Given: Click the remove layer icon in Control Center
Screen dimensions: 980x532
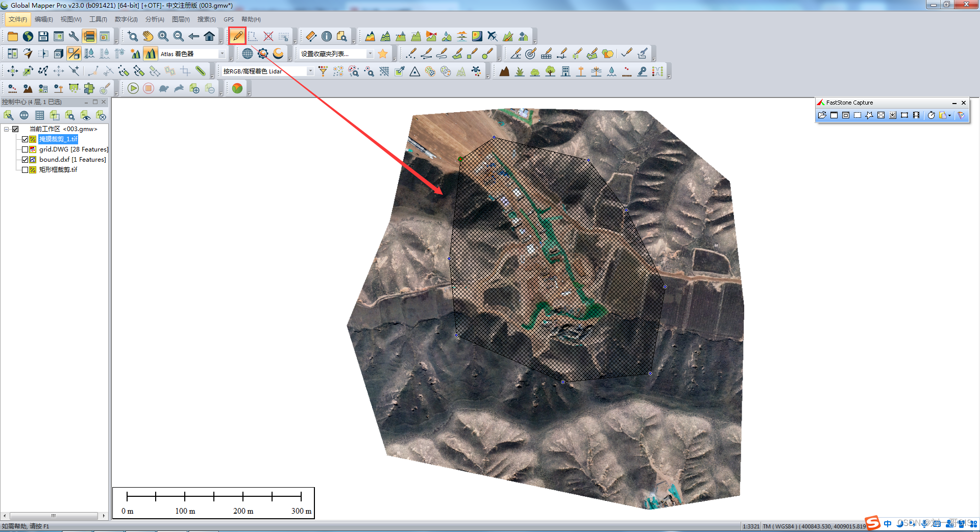Looking at the screenshot, I should click(101, 115).
